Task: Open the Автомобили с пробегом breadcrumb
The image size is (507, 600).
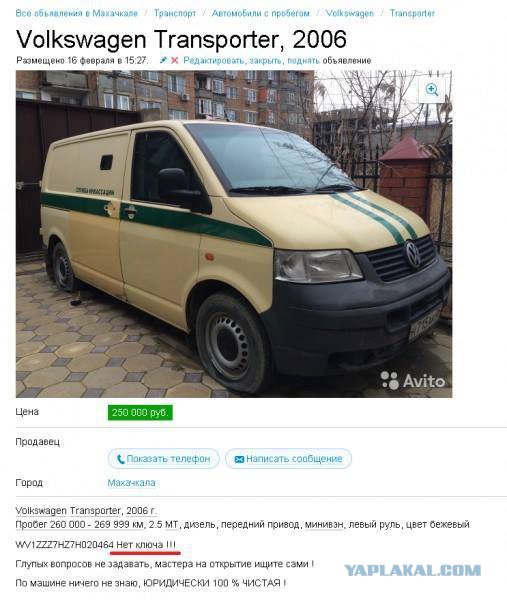Action: pos(261,13)
